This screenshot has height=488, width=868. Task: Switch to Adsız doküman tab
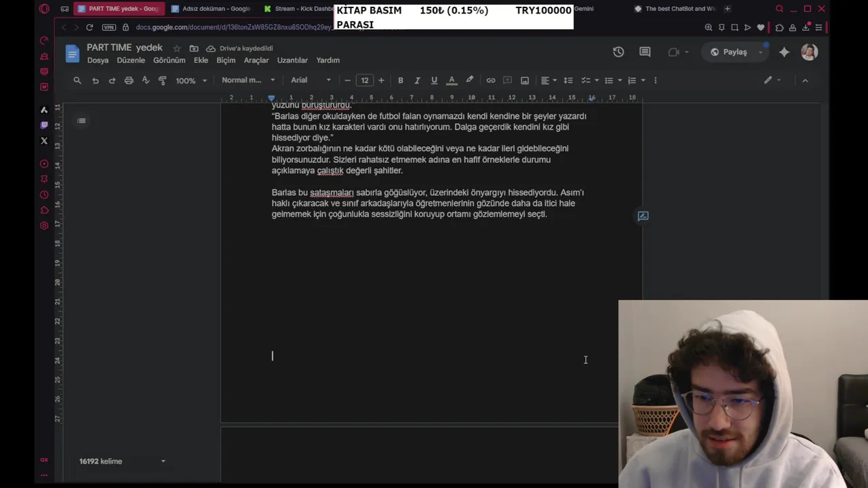tap(212, 9)
